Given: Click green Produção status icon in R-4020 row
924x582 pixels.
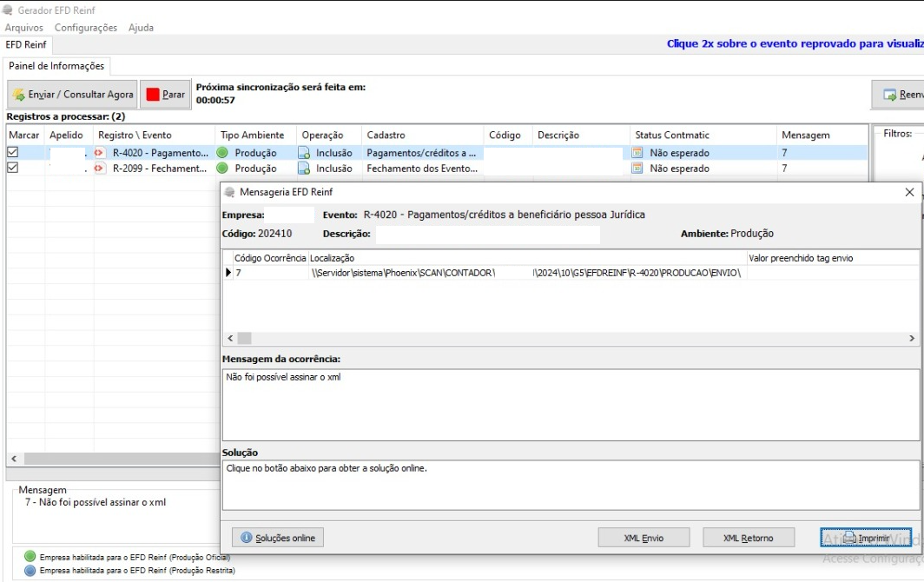Looking at the screenshot, I should tap(222, 153).
